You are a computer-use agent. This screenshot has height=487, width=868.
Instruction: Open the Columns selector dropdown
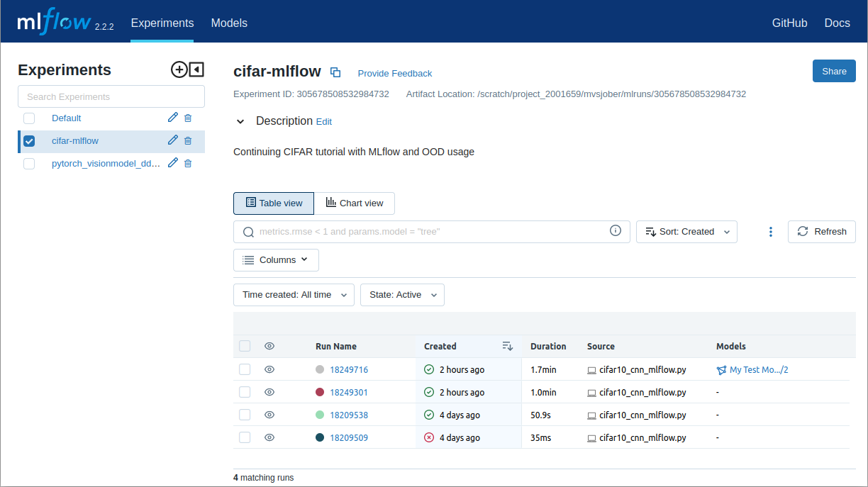tap(276, 259)
